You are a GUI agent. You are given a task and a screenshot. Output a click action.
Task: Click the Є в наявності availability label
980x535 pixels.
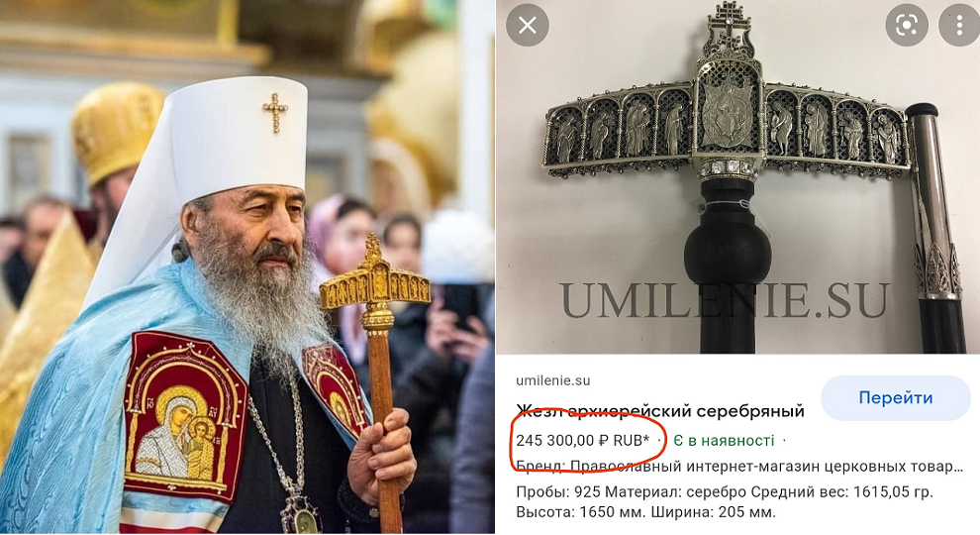724,441
